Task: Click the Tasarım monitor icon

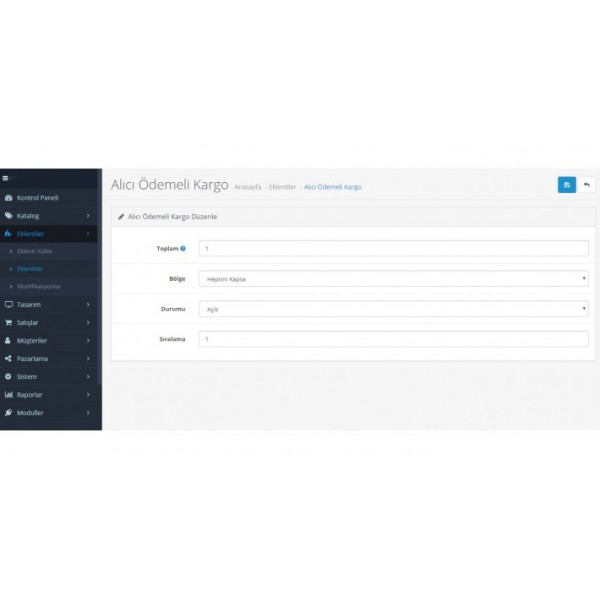Action: 8,304
